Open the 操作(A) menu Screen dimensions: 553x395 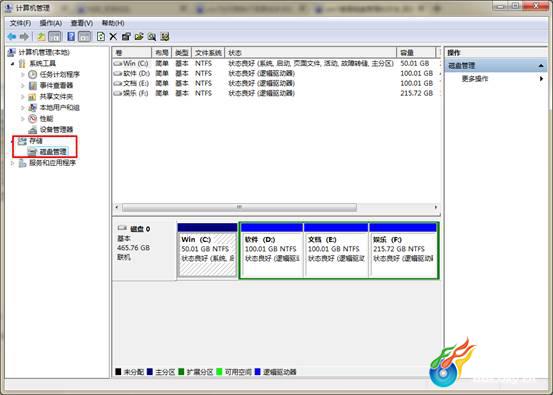tap(51, 23)
